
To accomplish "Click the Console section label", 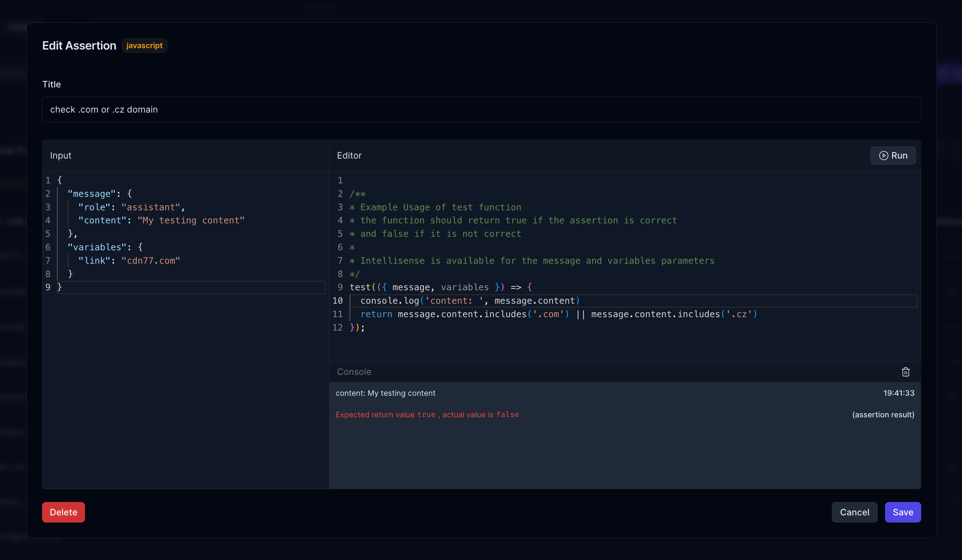I will tap(353, 372).
